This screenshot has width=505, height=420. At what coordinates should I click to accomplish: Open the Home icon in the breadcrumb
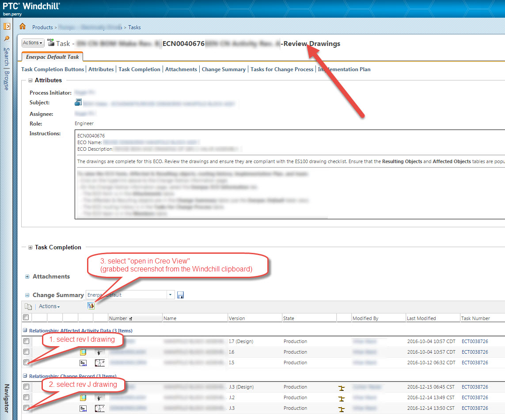[23, 27]
